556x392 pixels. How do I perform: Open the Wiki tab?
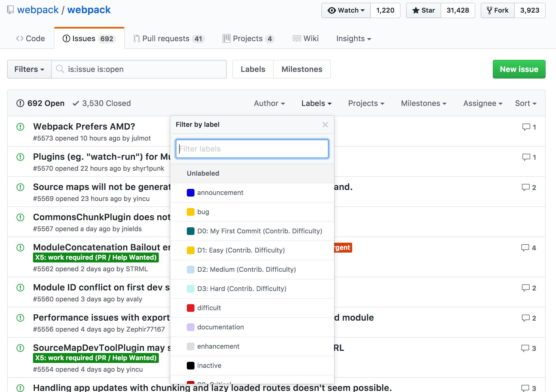pos(305,38)
